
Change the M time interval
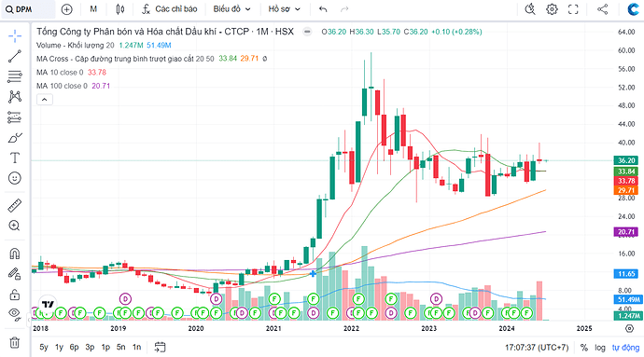[x=93, y=9]
